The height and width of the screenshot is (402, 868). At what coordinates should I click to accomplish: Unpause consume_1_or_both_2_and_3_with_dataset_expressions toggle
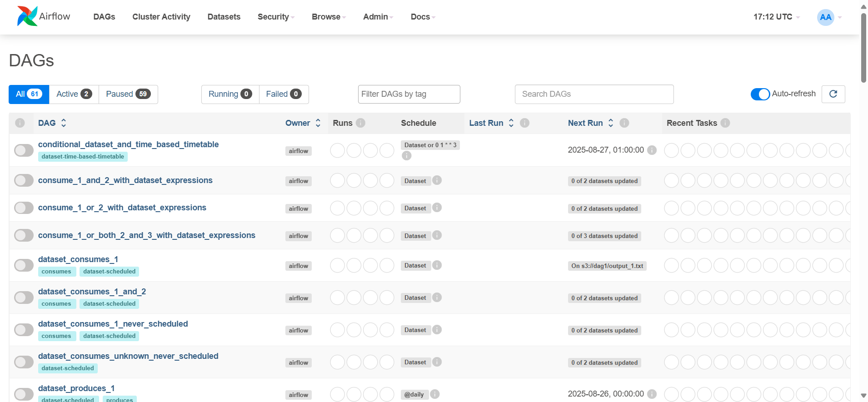24,235
